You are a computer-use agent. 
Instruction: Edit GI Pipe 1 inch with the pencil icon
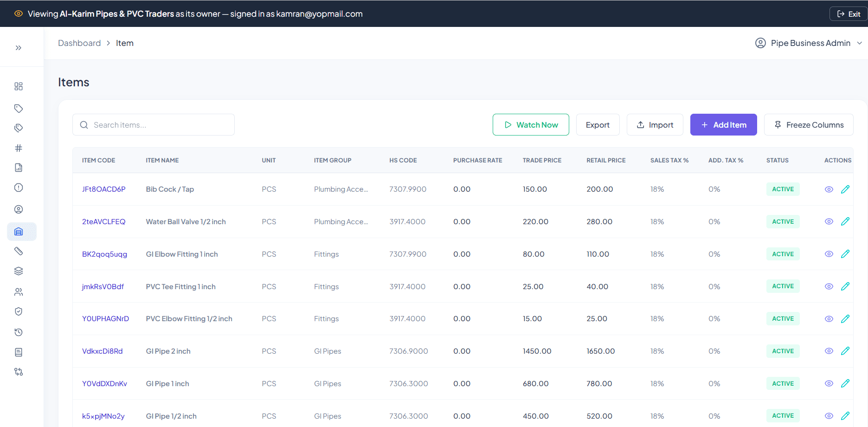(845, 383)
